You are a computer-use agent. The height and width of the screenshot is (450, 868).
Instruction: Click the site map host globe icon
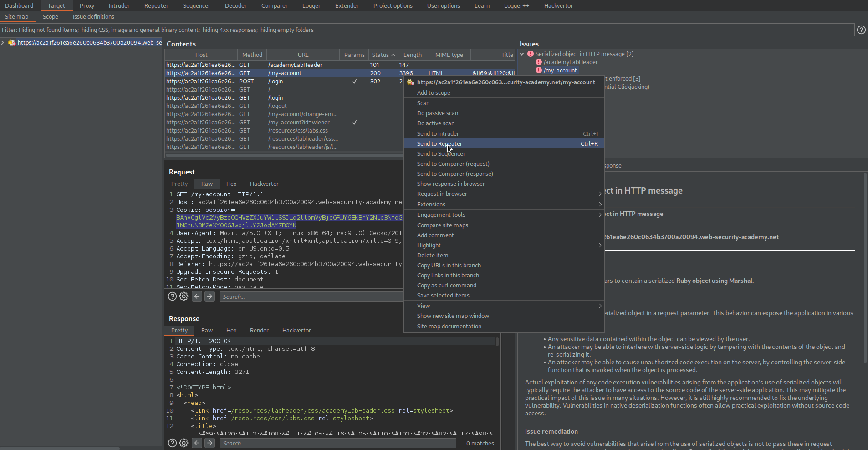(12, 42)
